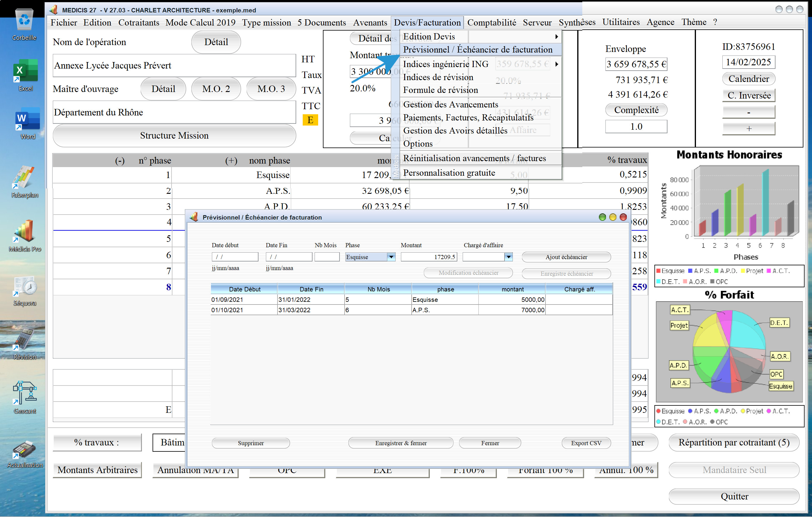Close the Prévisionnel dialog with red circle
Viewport: 812px width, 517px height.
623,217
